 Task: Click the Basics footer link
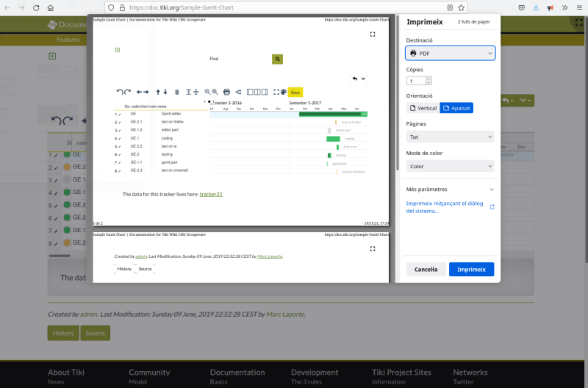click(x=218, y=381)
